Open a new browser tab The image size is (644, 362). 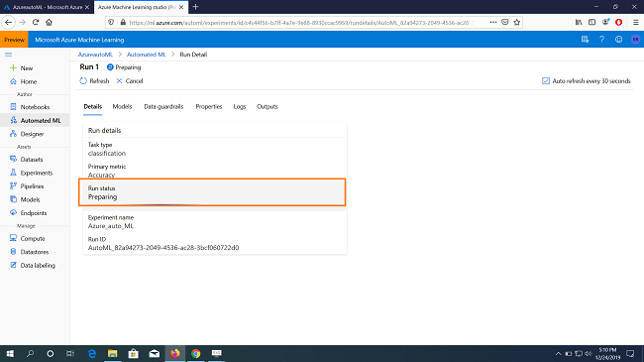coord(195,7)
